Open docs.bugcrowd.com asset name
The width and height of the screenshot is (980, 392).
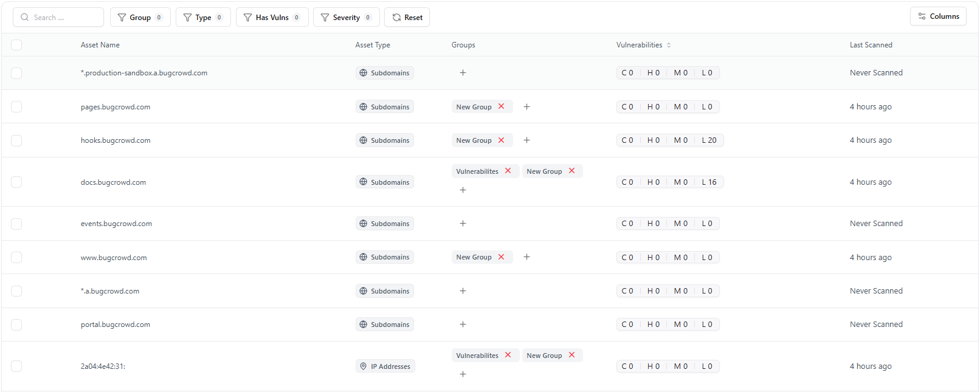point(113,182)
